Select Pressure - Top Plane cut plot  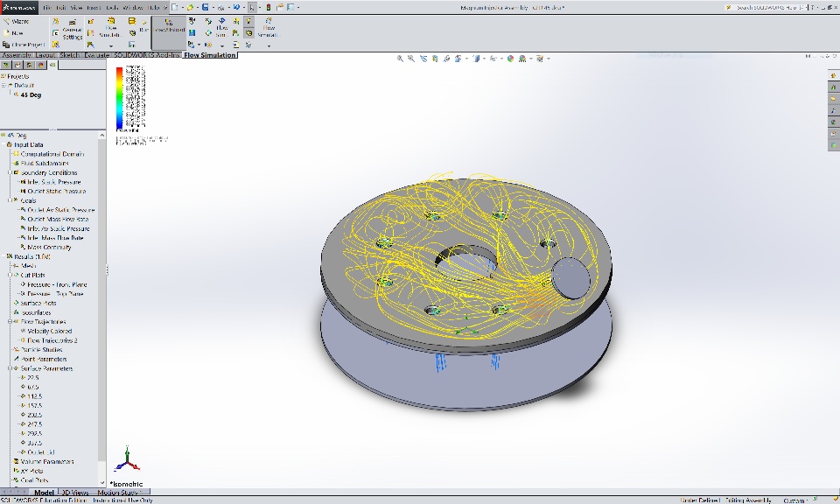(x=55, y=294)
